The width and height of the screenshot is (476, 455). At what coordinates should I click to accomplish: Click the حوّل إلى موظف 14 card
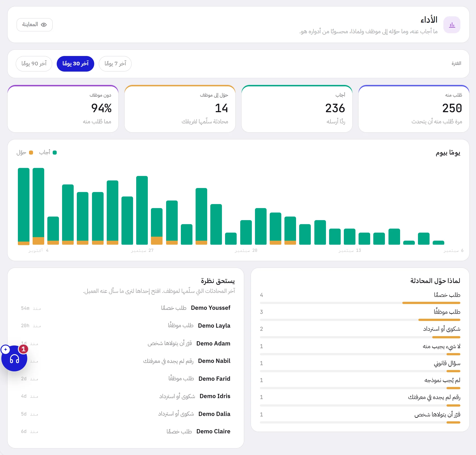(x=180, y=109)
